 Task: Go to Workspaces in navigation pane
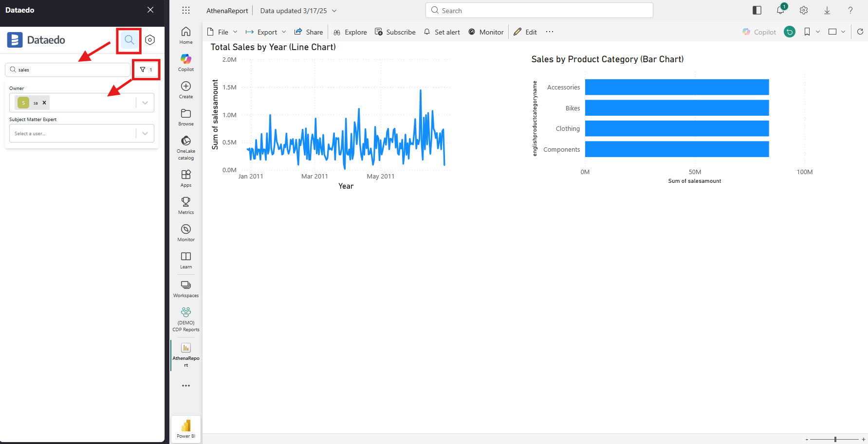(x=186, y=288)
